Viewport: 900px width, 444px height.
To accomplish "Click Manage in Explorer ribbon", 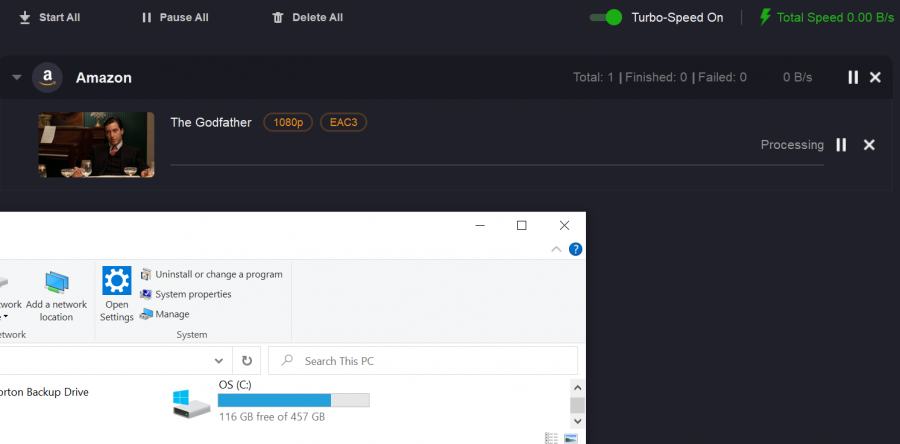I will coord(165,314).
